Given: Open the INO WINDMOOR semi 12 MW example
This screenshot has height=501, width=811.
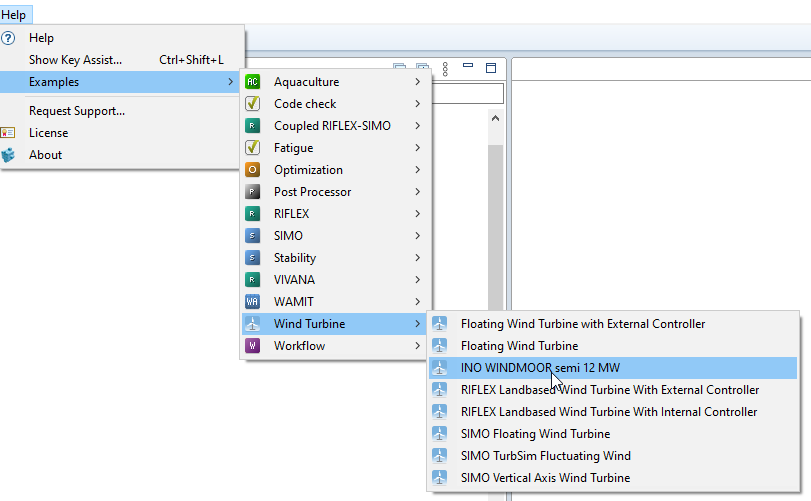Looking at the screenshot, I should tap(540, 368).
